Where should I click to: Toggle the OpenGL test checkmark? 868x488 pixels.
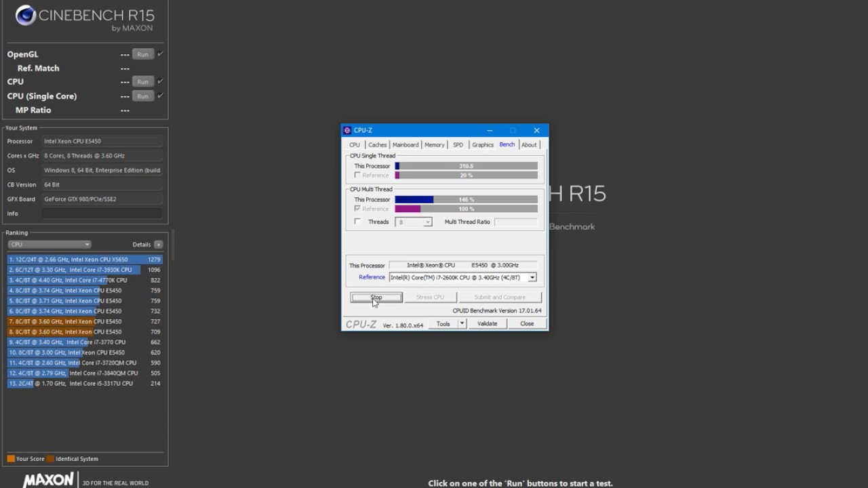160,54
